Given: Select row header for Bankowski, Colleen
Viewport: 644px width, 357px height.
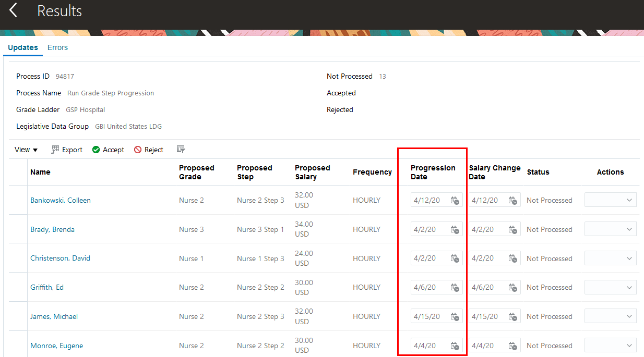Looking at the screenshot, I should [x=18, y=200].
